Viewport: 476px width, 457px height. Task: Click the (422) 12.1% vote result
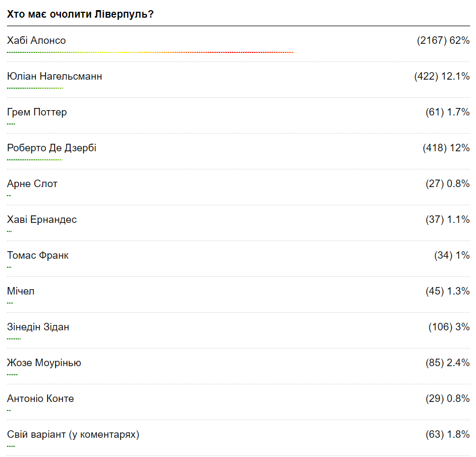pos(442,76)
